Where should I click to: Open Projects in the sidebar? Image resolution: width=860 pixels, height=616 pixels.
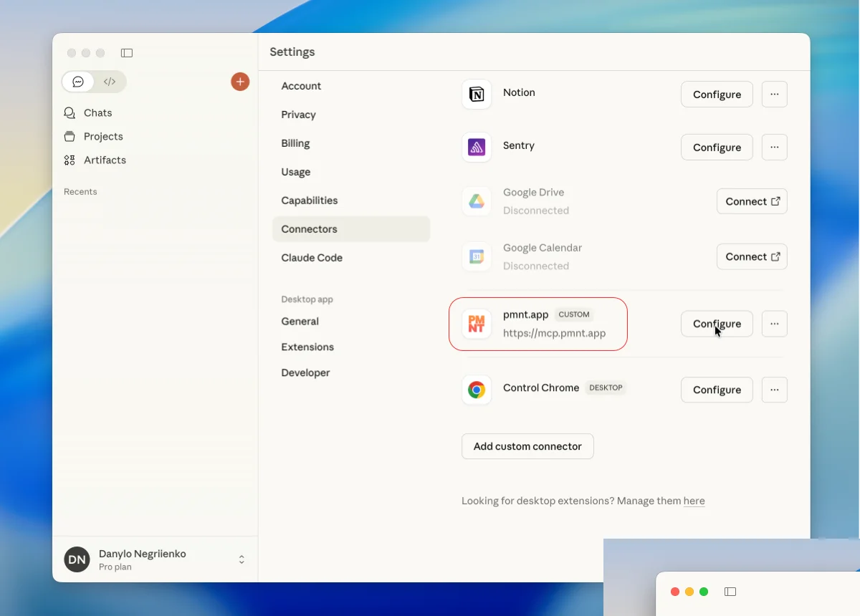(103, 137)
